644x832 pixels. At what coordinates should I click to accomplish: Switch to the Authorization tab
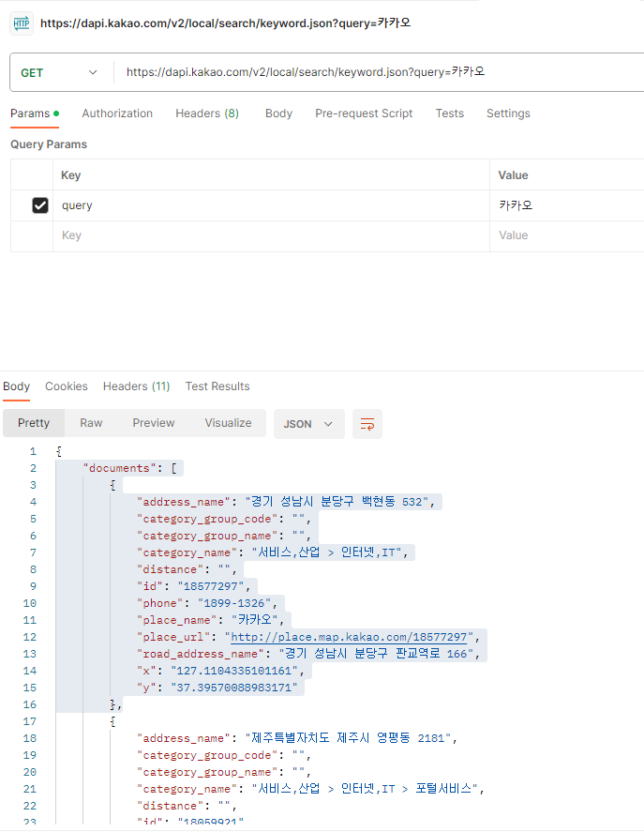pos(117,113)
